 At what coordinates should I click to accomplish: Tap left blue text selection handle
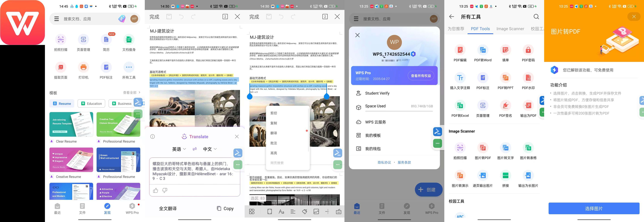click(x=249, y=97)
